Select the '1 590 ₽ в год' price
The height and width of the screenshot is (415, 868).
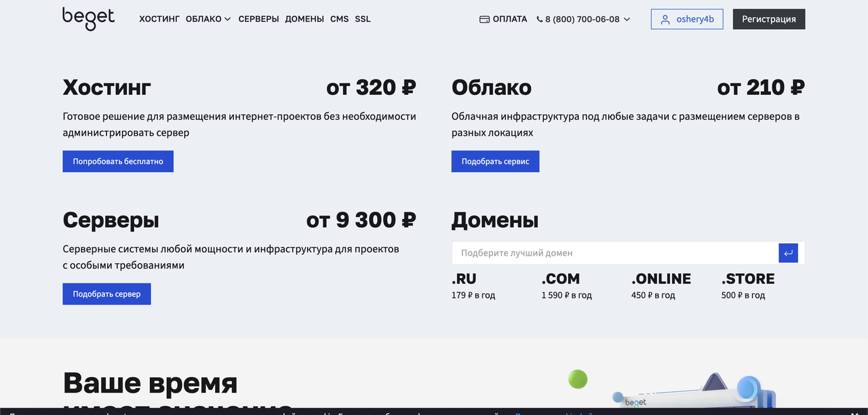(567, 296)
